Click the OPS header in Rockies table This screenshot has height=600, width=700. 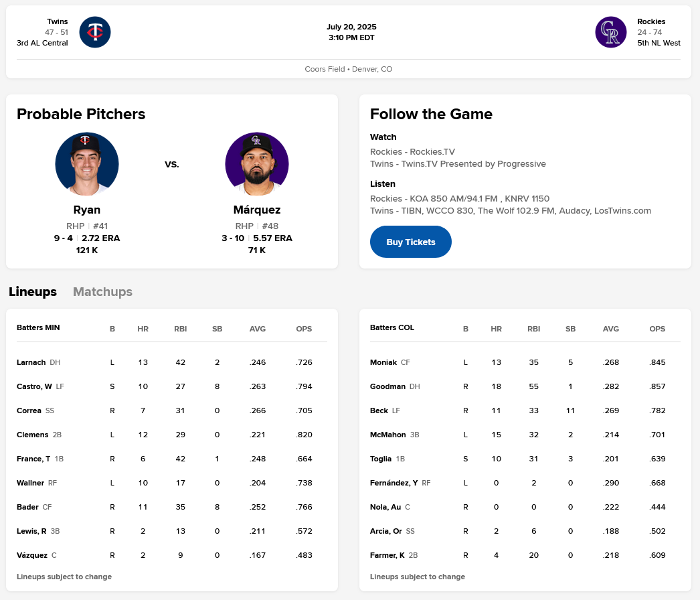pyautogui.click(x=657, y=329)
